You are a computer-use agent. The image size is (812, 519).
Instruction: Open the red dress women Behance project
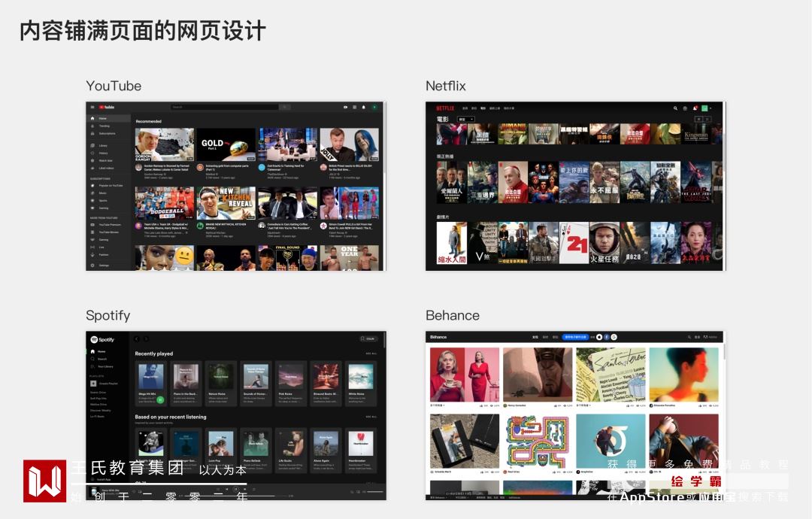tap(465, 375)
